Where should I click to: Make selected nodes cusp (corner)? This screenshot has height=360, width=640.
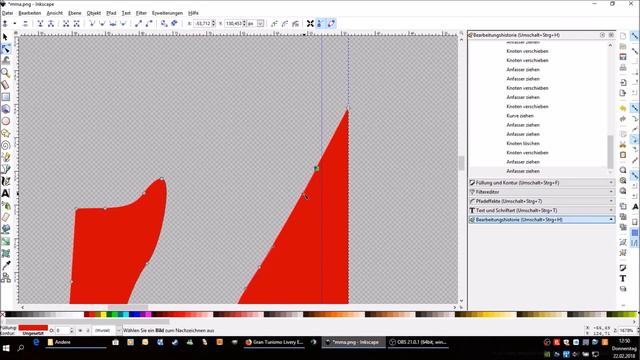click(92, 24)
